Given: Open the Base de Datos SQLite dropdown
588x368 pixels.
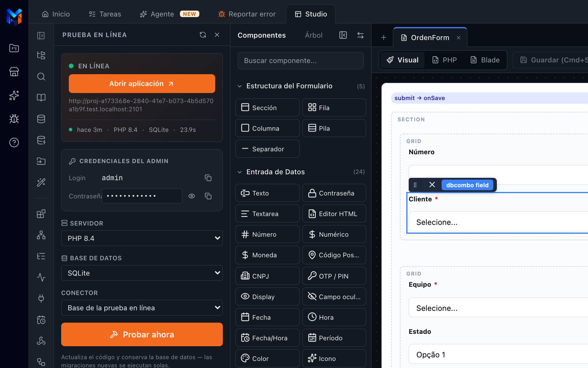Looking at the screenshot, I should pyautogui.click(x=142, y=273).
